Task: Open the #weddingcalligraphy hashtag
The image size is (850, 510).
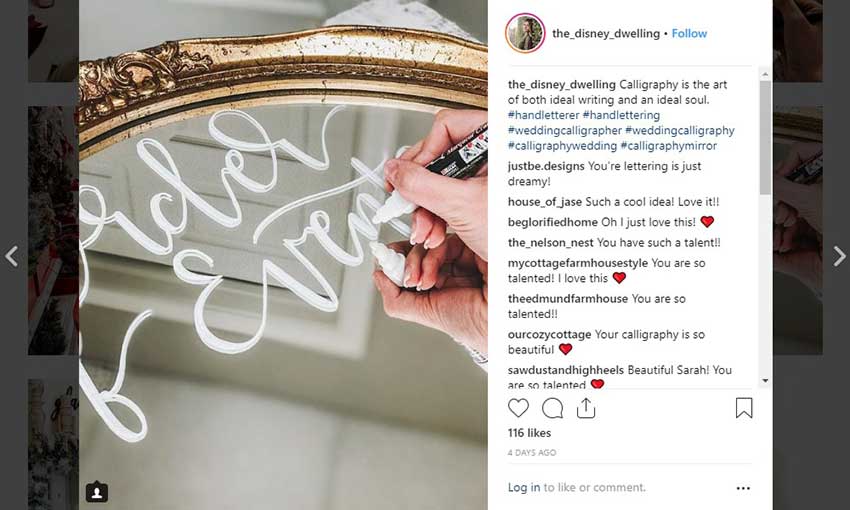Action: 680,130
